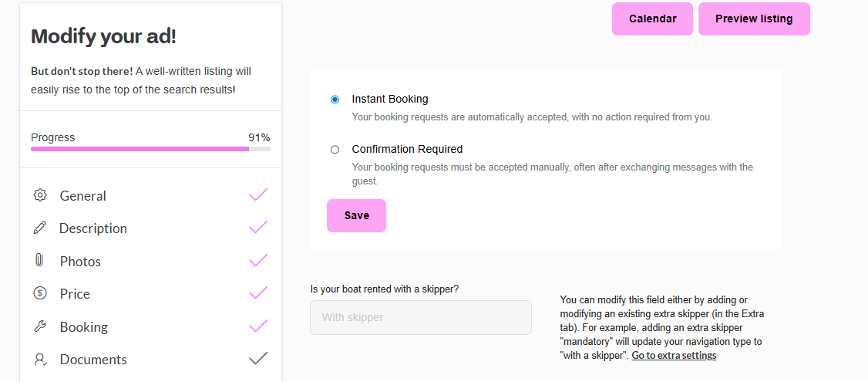Select the Instant Booking radio option

pos(335,100)
